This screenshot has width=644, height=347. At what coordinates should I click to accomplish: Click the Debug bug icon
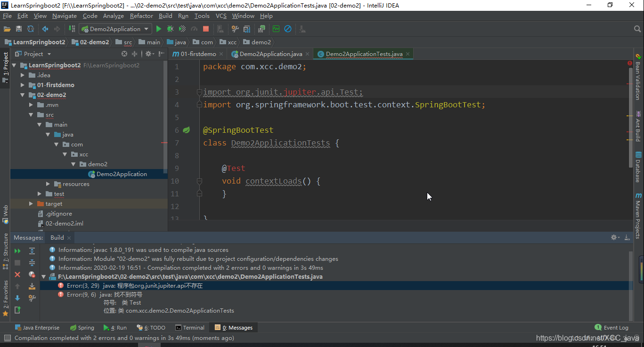(x=171, y=29)
